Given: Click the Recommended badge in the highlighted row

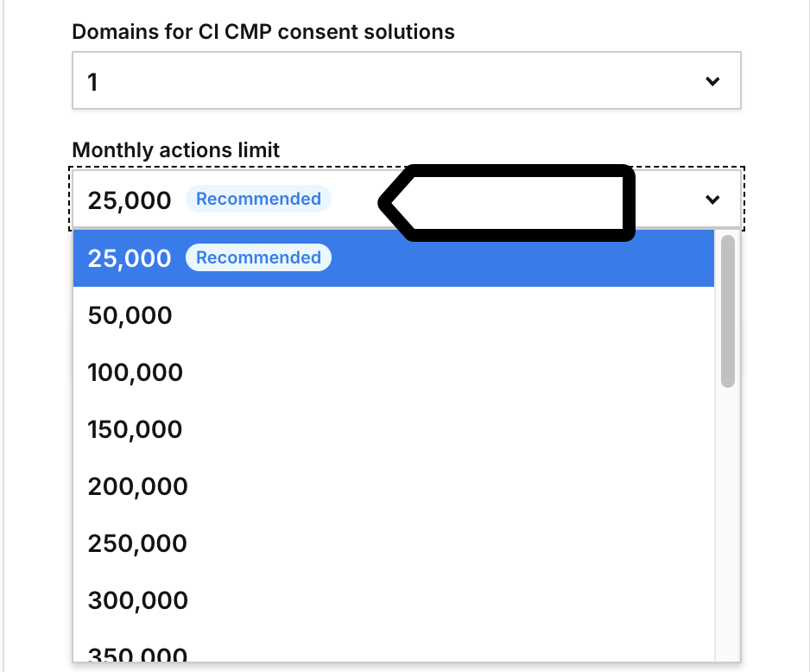Looking at the screenshot, I should [258, 257].
